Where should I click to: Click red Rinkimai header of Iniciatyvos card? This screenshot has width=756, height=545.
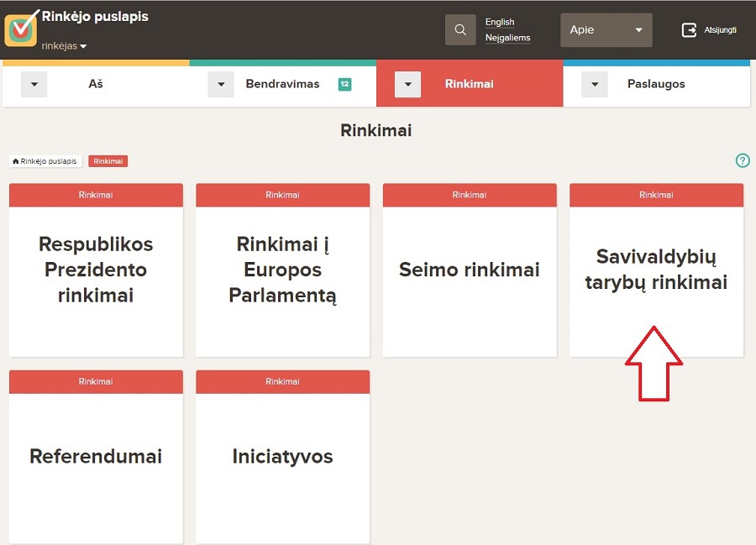(x=282, y=381)
